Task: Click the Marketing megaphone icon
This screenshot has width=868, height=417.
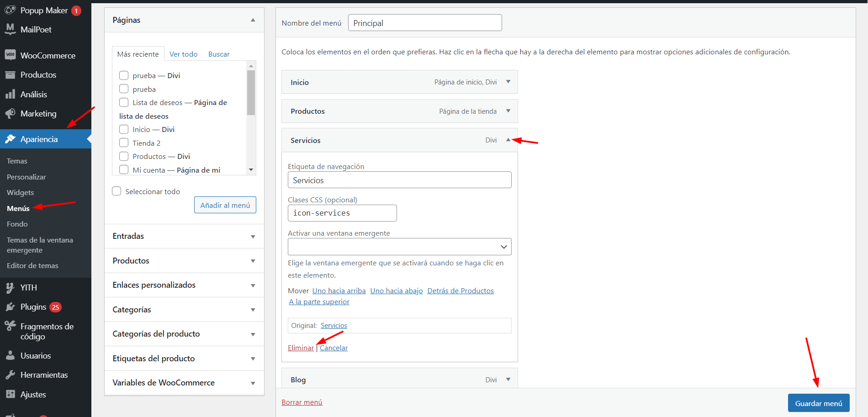Action: click(x=10, y=113)
